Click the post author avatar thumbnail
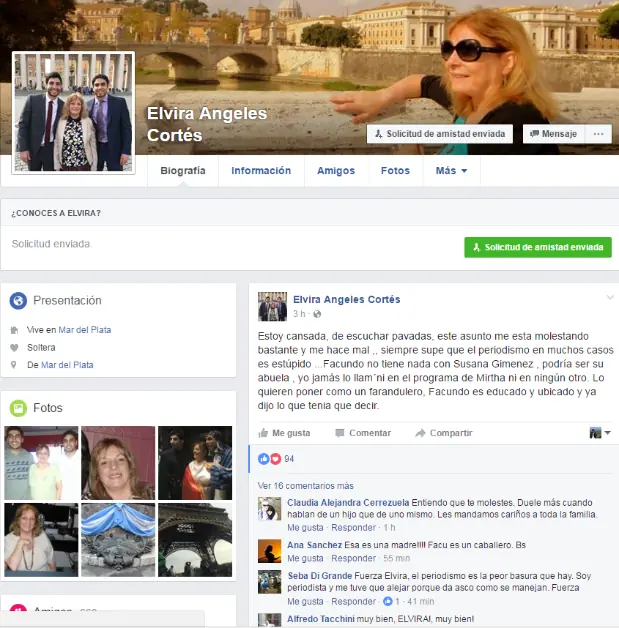Image resolution: width=619 pixels, height=628 pixels. point(272,307)
